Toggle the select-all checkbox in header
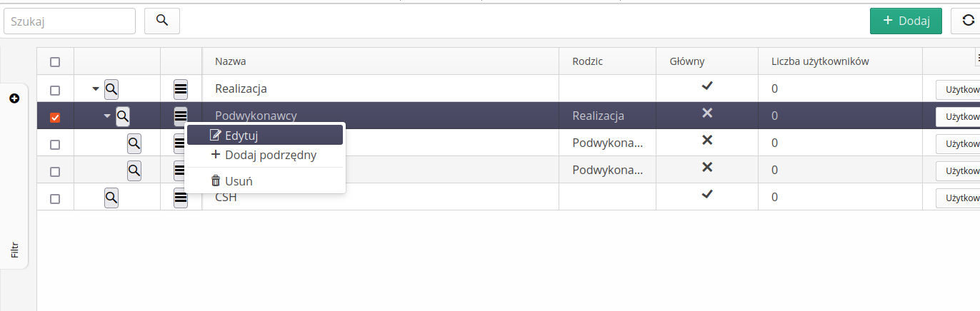 55,62
